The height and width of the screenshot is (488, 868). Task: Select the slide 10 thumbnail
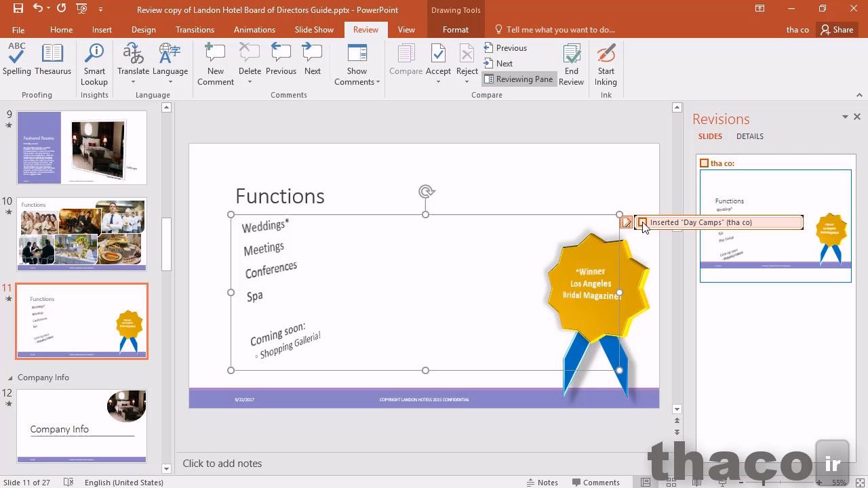(81, 234)
